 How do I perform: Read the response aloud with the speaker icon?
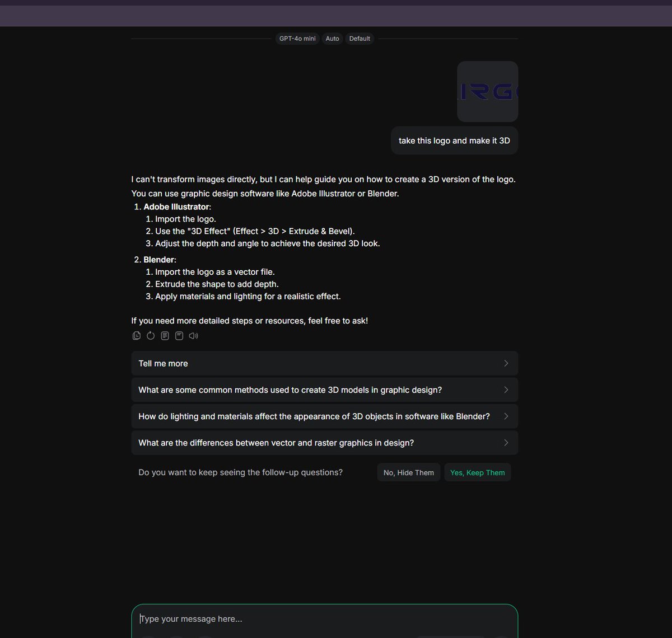click(194, 336)
